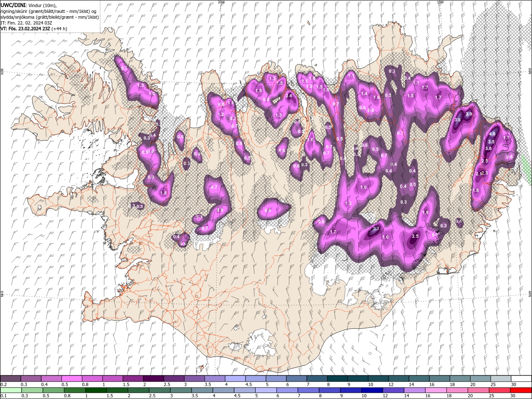
Task: Click the 3.9 snowfall value on map
Action: click(x=469, y=114)
